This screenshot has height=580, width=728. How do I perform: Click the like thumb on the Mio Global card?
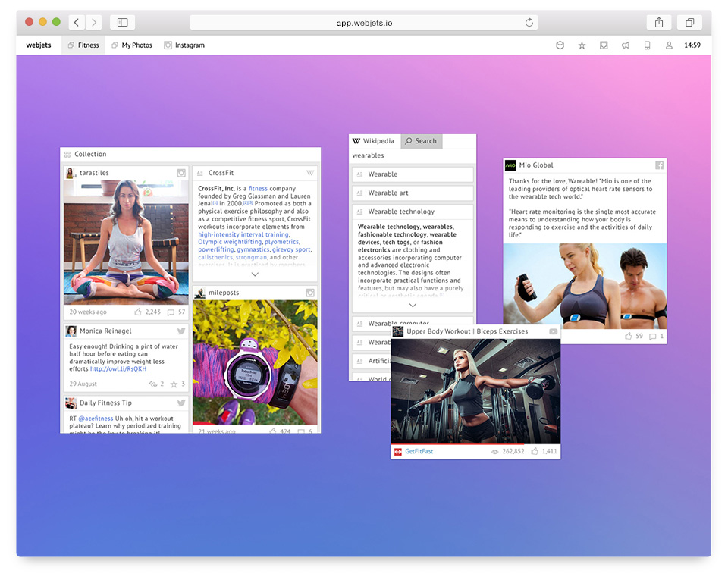pyautogui.click(x=629, y=336)
